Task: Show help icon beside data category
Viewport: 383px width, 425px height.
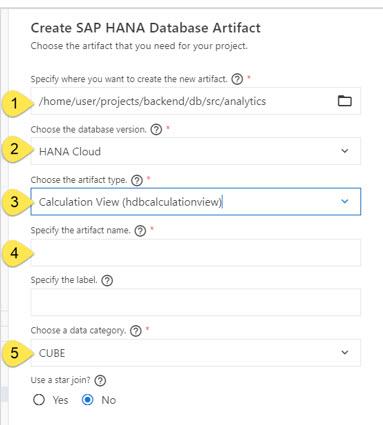Action: pos(136,331)
